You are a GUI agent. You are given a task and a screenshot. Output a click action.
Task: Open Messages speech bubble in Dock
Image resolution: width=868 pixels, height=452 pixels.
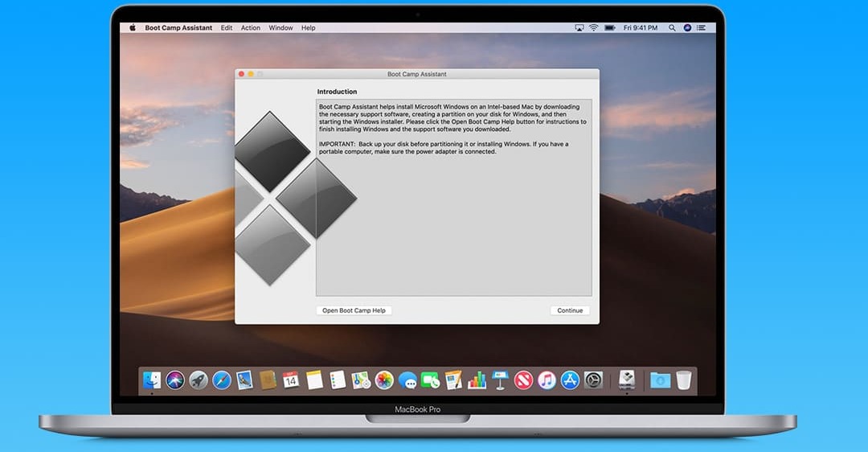[x=407, y=381]
